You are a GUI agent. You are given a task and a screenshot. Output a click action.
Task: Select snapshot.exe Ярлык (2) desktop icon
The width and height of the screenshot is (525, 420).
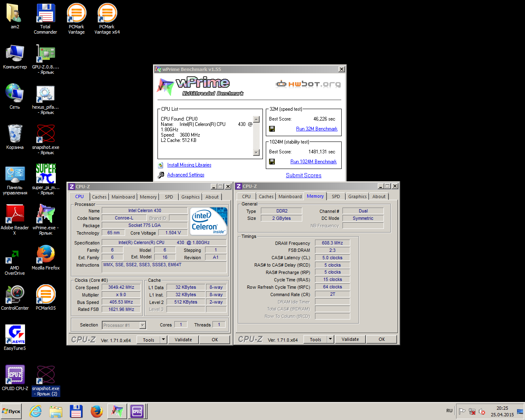pyautogui.click(x=46, y=381)
